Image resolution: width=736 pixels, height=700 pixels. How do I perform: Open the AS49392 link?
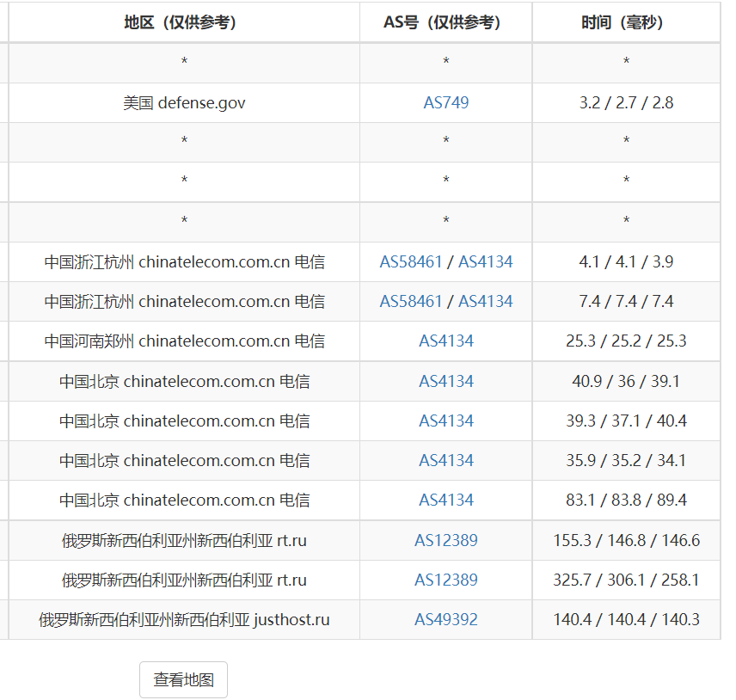(x=446, y=620)
